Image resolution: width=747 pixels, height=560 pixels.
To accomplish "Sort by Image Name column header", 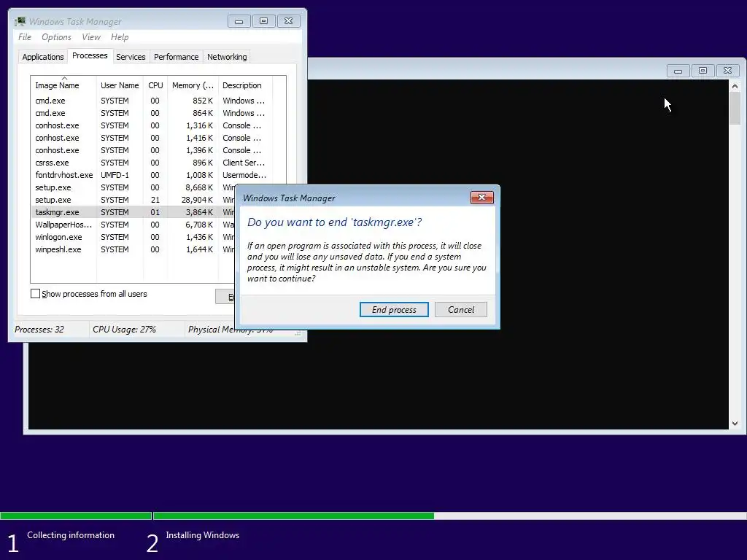I will coord(63,85).
